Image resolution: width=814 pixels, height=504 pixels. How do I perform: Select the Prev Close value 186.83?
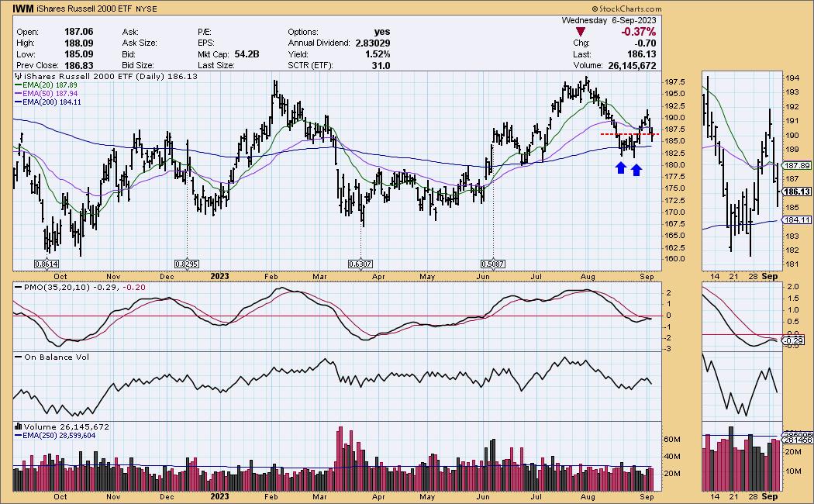coord(79,65)
